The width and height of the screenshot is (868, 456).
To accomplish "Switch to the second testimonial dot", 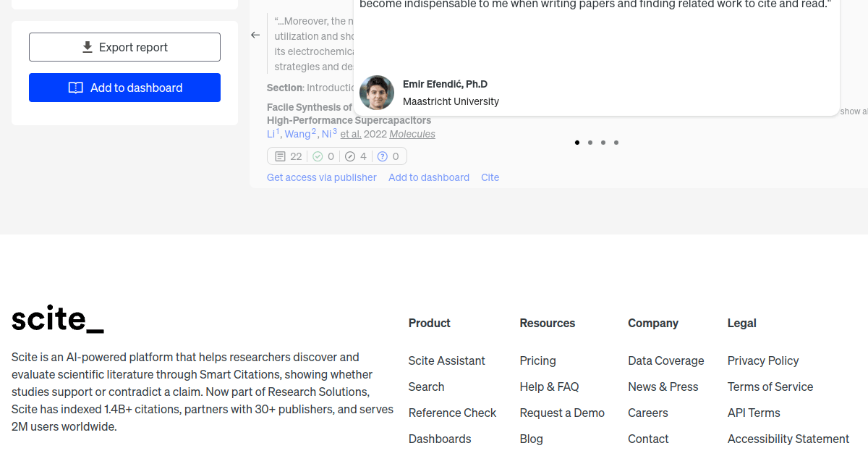I will pyautogui.click(x=590, y=143).
